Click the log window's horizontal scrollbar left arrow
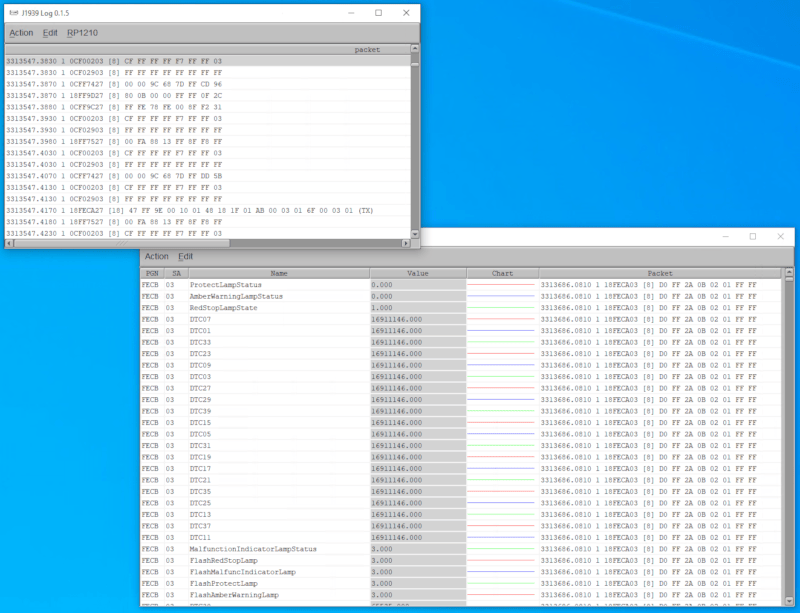The width and height of the screenshot is (800, 613). [x=9, y=243]
